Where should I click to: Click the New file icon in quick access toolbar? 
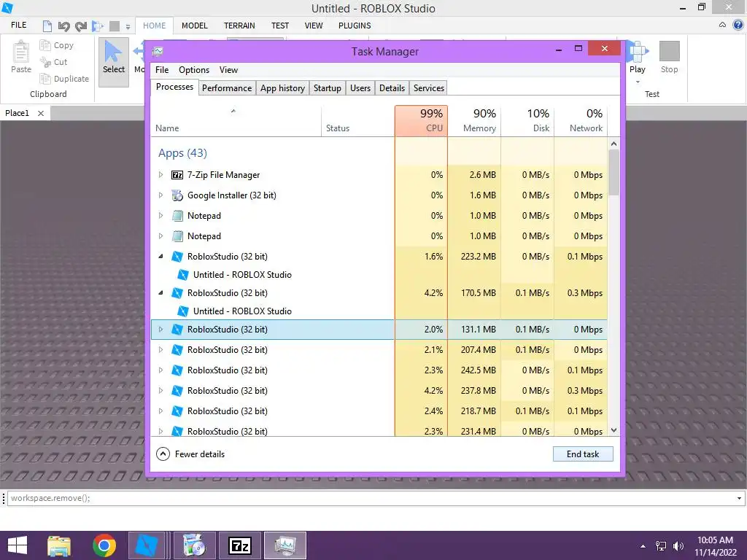(x=47, y=26)
